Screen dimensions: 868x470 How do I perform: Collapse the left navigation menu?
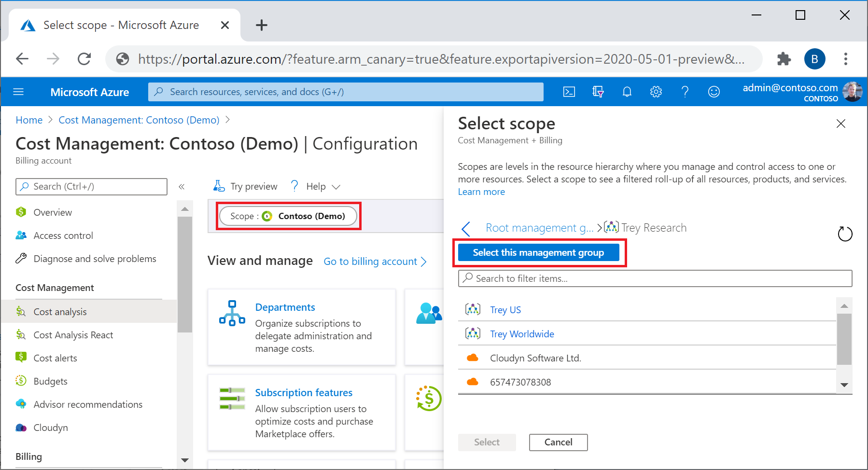182,187
